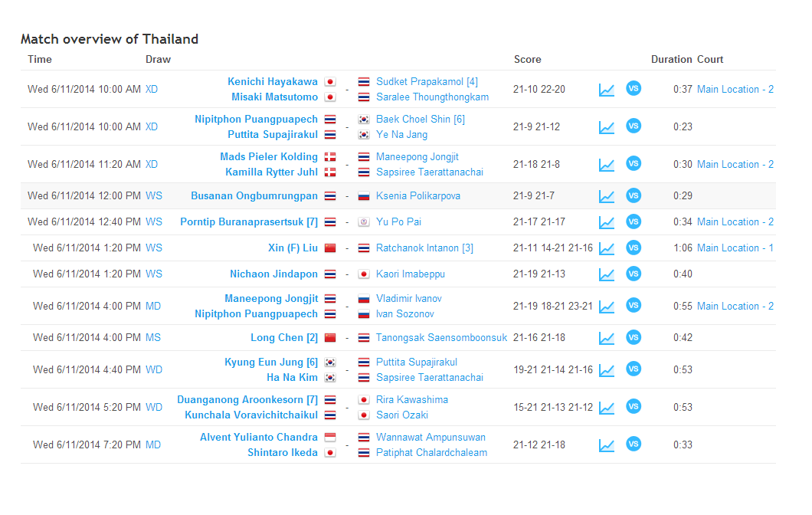
Task: Open stats chart for Kyung Eun Jung match
Action: click(606, 370)
